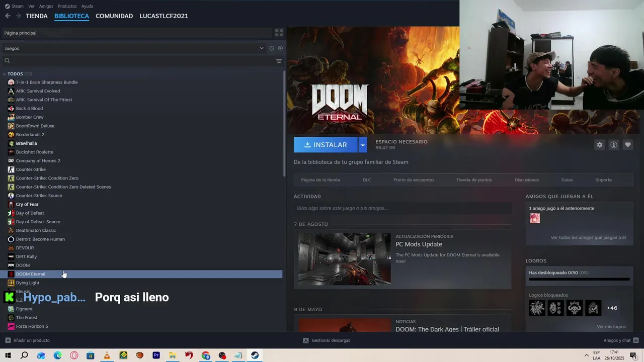Open the second locked achievement icon
Viewport: 644px width, 362px height.
tap(555, 308)
